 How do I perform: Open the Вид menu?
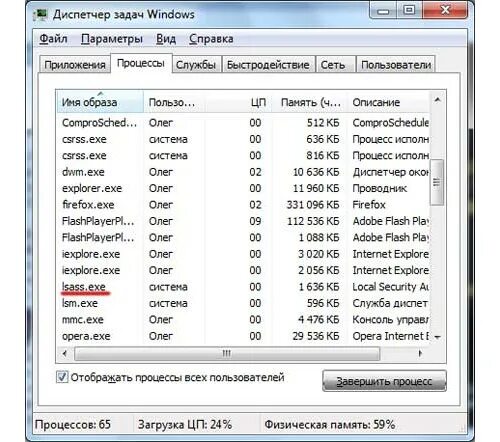166,39
